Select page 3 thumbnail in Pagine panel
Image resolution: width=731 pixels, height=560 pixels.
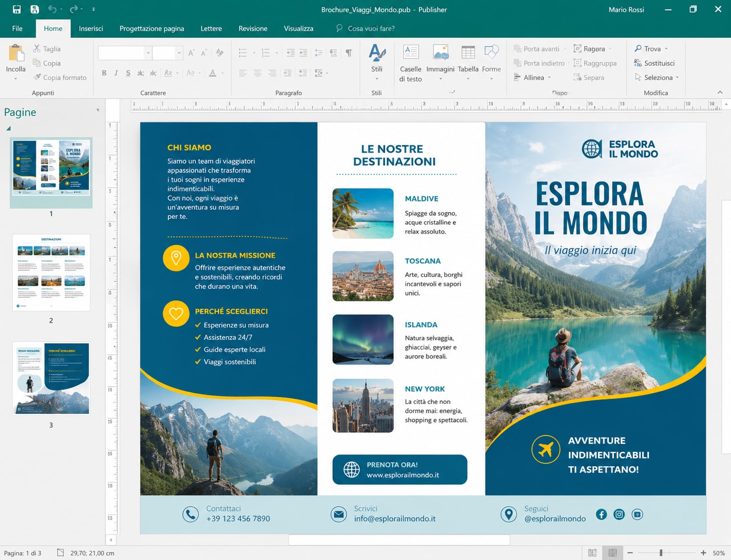click(51, 378)
